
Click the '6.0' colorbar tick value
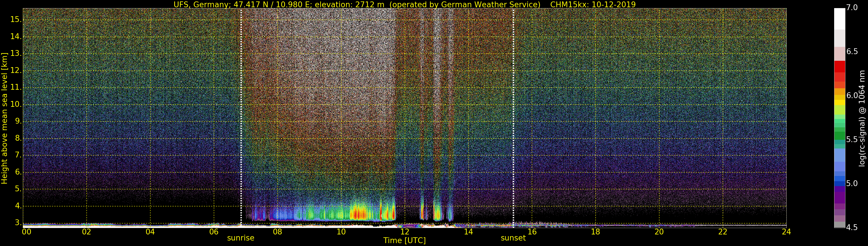coord(852,96)
